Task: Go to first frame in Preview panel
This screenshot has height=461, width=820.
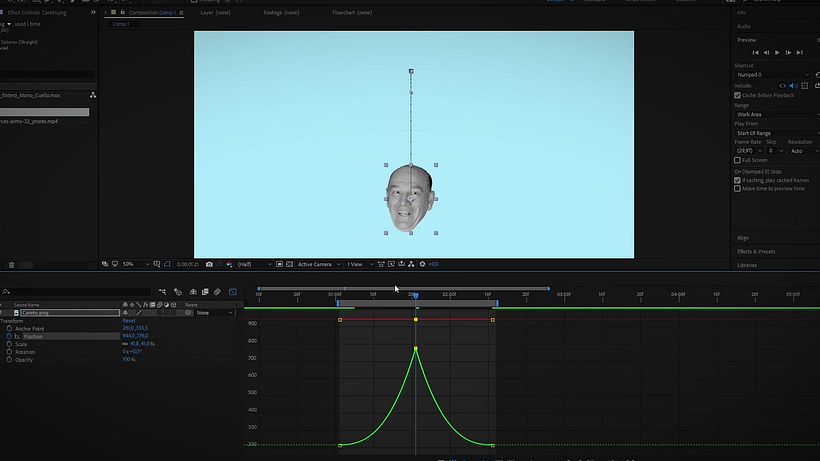Action: coord(755,52)
